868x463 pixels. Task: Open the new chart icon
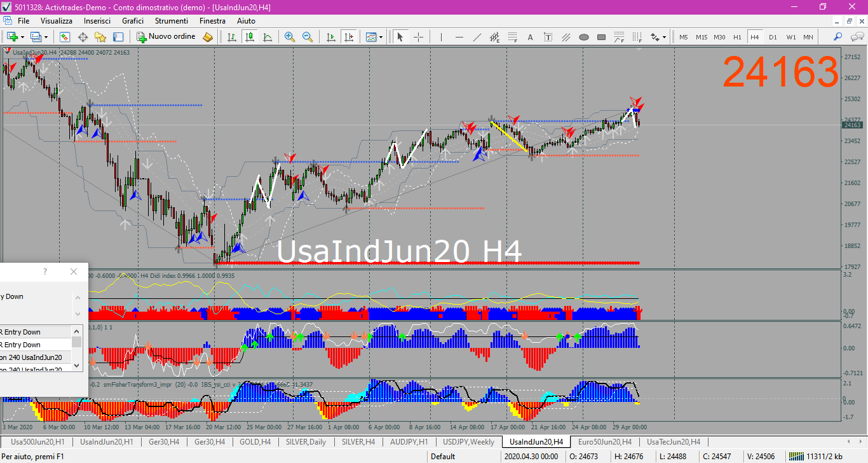pos(12,37)
